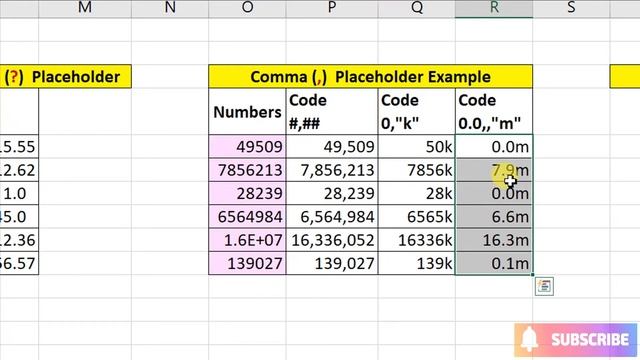The width and height of the screenshot is (640, 360).
Task: Select column header N
Action: (x=170, y=7)
